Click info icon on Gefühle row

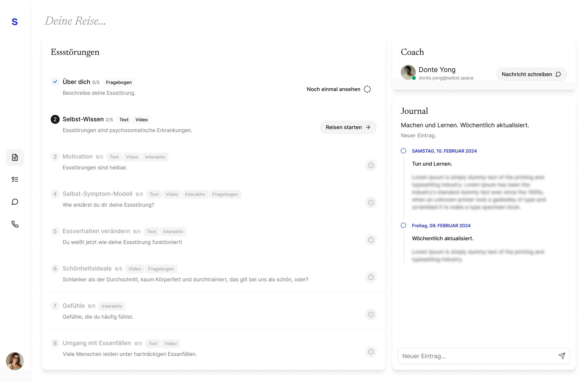click(x=371, y=314)
